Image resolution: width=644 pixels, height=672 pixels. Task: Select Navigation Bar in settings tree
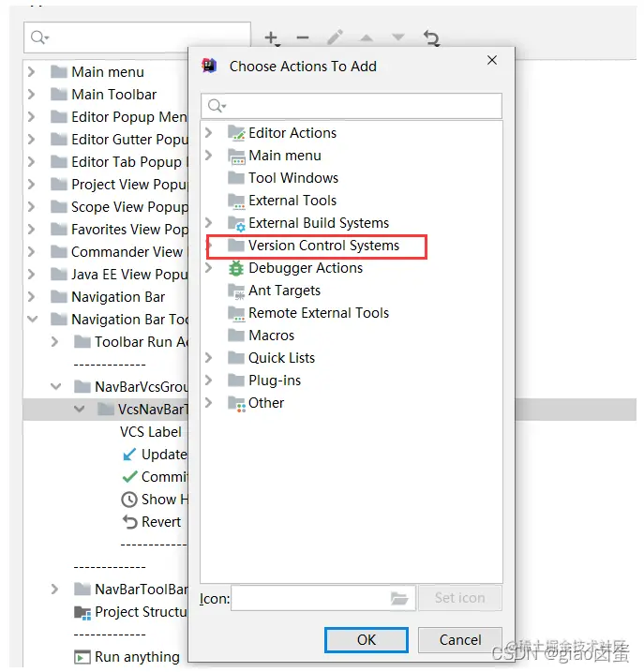[x=118, y=297]
